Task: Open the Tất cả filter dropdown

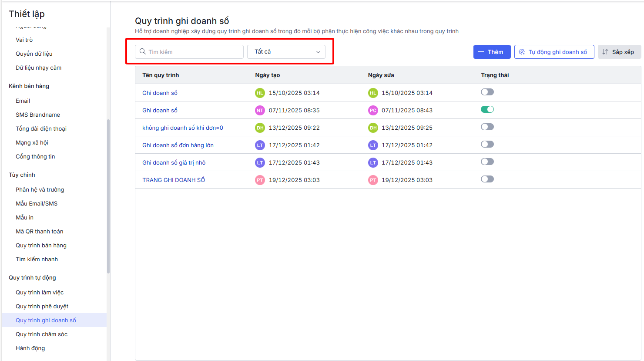Action: coord(286,52)
